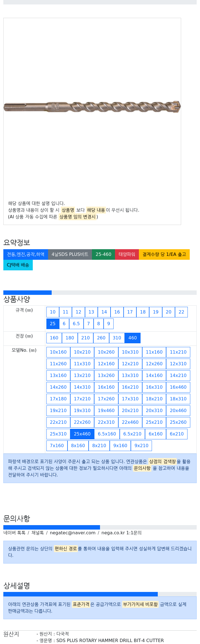Open model 16x460 link

[178, 387]
